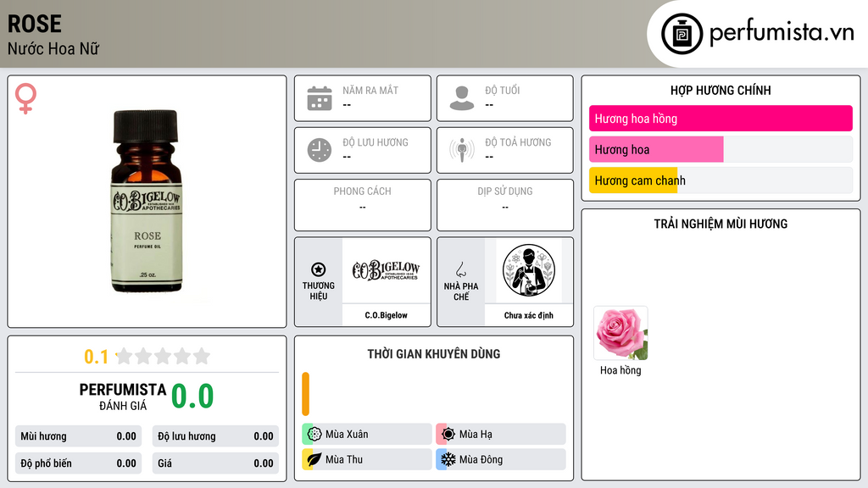Select the Mùa Đông season label

click(481, 459)
